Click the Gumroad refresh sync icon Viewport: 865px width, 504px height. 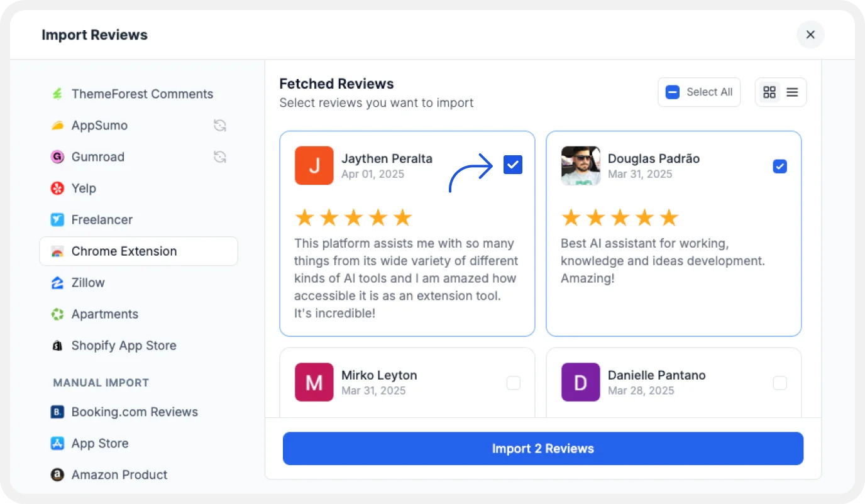tap(219, 157)
